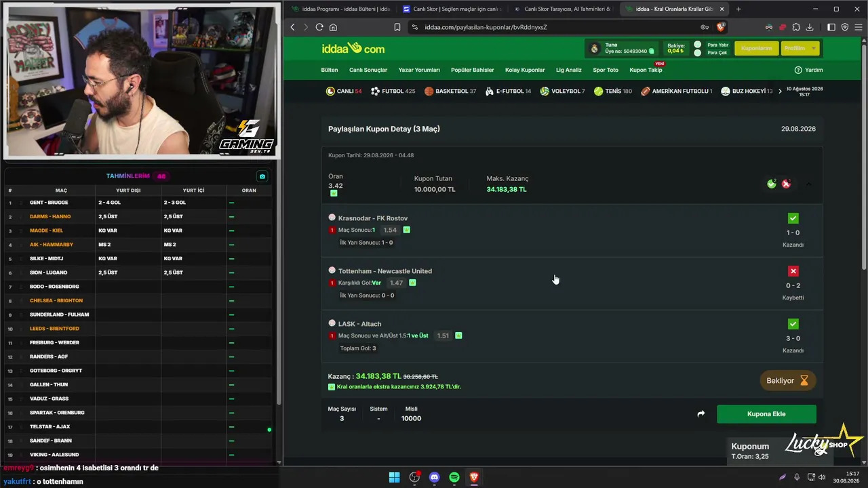Open the Brave Shields lion icon
This screenshot has height=488, width=868.
click(x=721, y=27)
